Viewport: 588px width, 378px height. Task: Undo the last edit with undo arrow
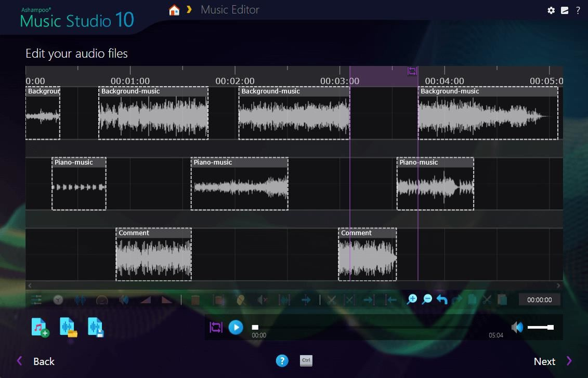pos(442,300)
